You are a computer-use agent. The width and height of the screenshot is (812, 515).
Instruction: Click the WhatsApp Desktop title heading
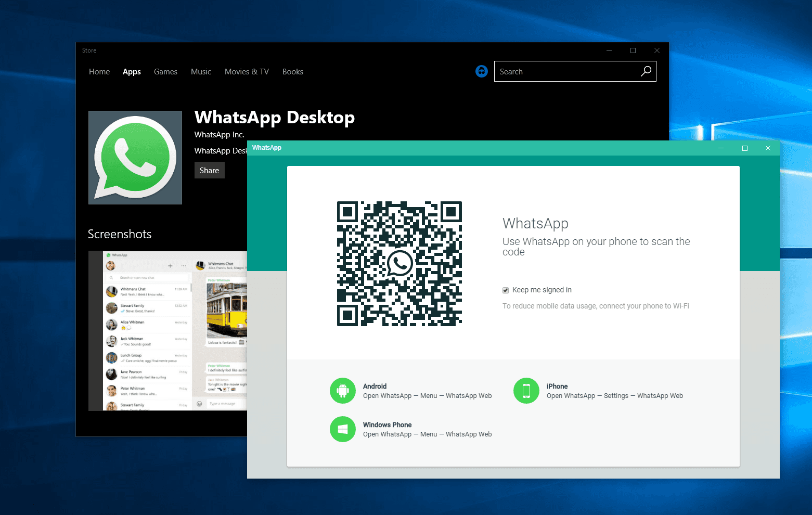tap(274, 118)
